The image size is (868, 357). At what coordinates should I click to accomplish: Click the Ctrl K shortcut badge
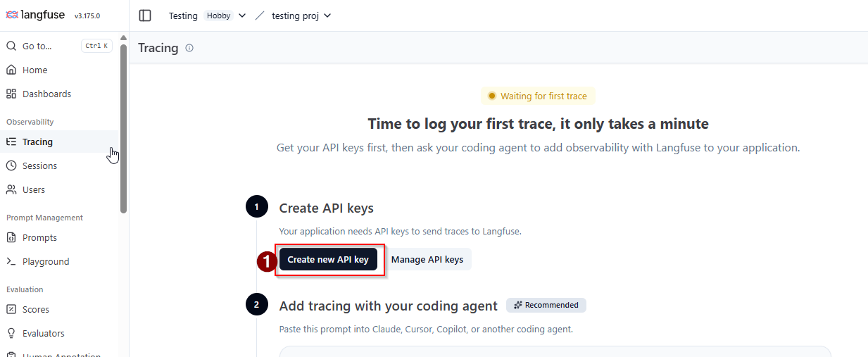point(96,46)
